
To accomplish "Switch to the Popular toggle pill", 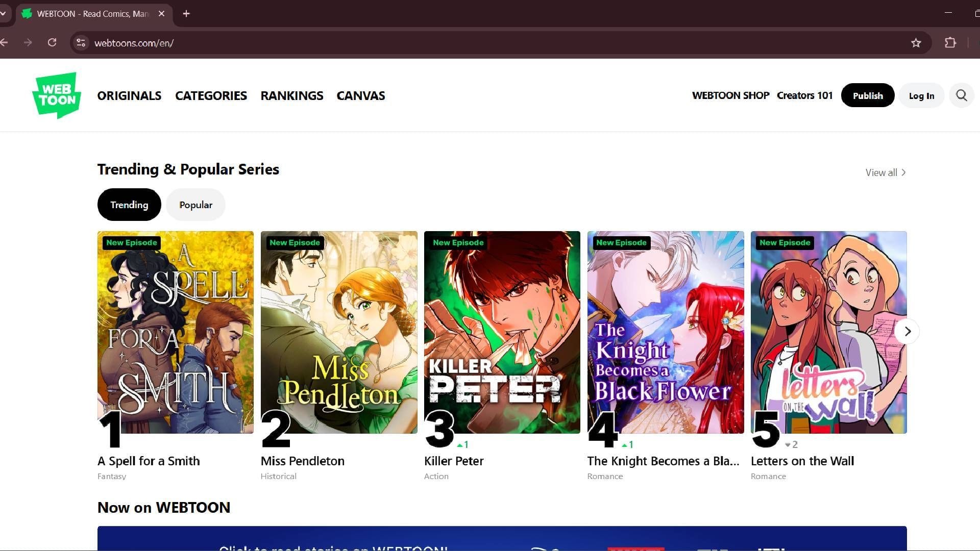I will [x=195, y=205].
